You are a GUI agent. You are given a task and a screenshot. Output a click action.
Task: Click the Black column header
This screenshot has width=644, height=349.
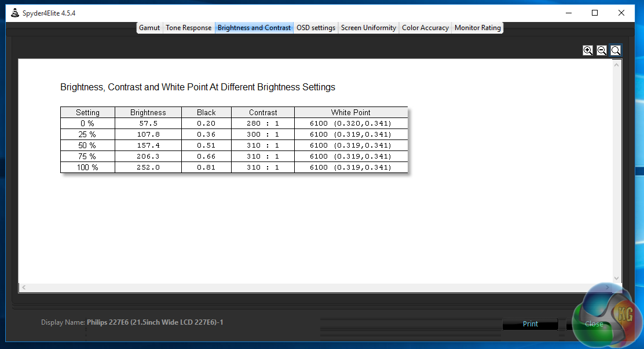pyautogui.click(x=206, y=112)
